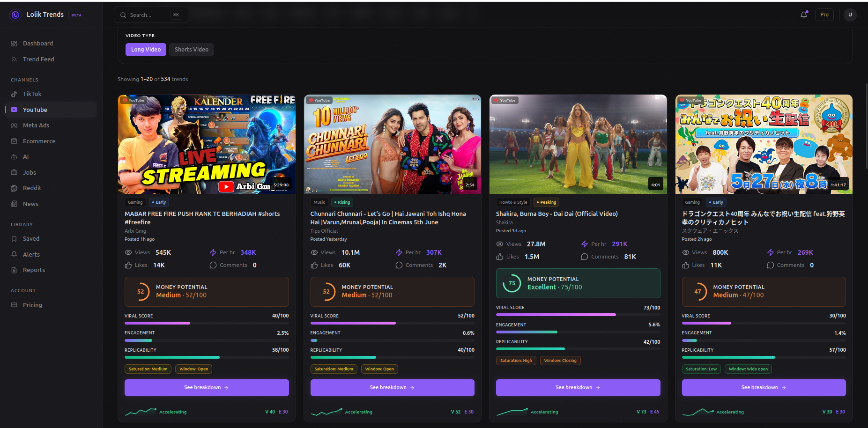Click the Tips Official channel name
868x428 pixels.
pyautogui.click(x=324, y=231)
